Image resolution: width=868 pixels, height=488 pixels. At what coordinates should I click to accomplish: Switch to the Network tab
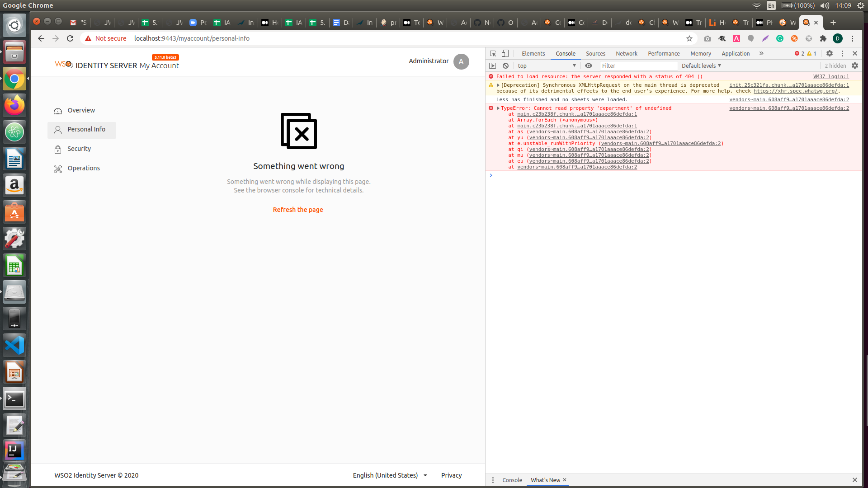[x=626, y=53]
